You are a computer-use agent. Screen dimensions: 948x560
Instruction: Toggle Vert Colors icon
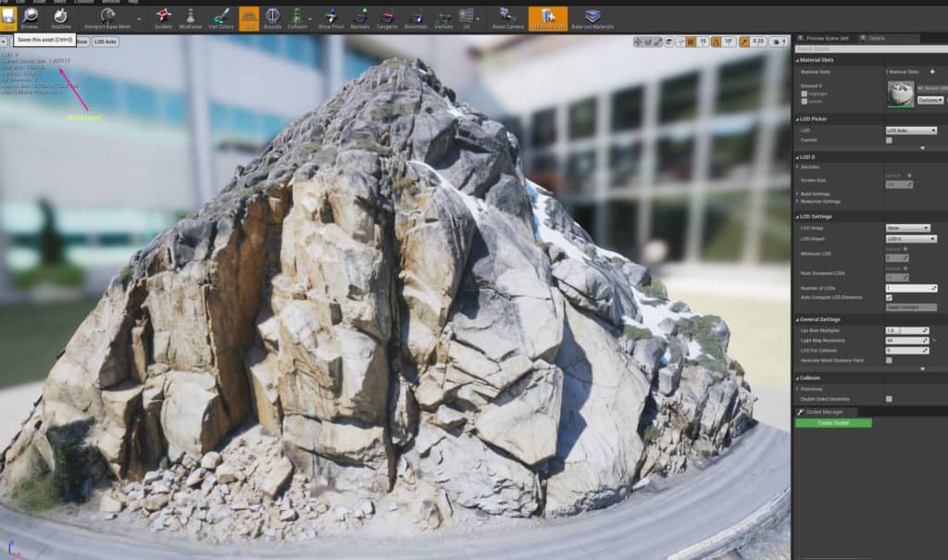(x=221, y=19)
